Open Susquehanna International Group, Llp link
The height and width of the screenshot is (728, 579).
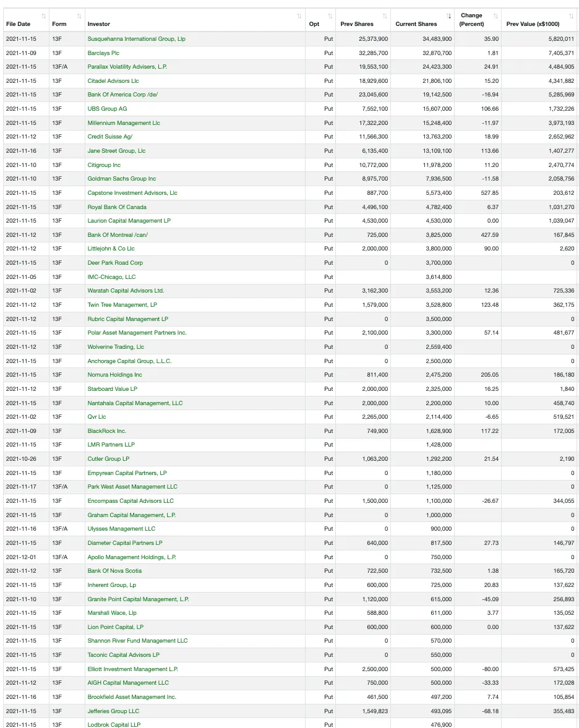click(137, 39)
